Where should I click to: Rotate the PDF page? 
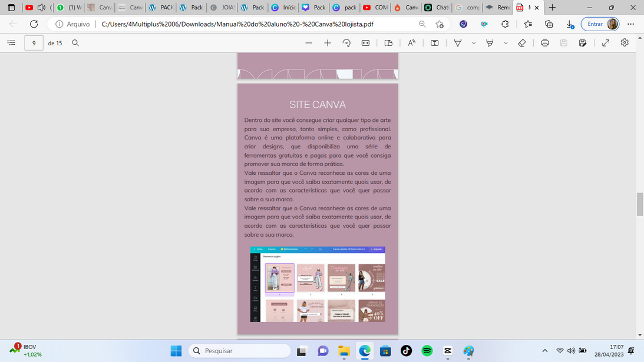pyautogui.click(x=346, y=43)
